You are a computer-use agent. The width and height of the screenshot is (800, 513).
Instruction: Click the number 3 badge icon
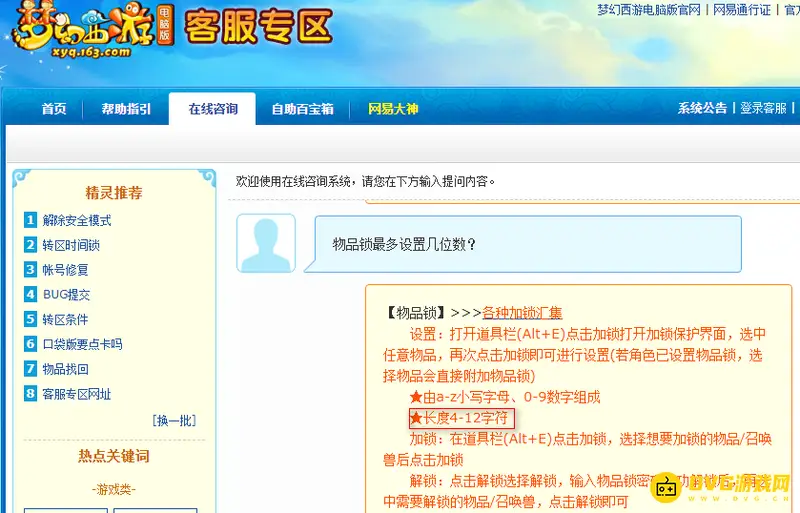[30, 269]
